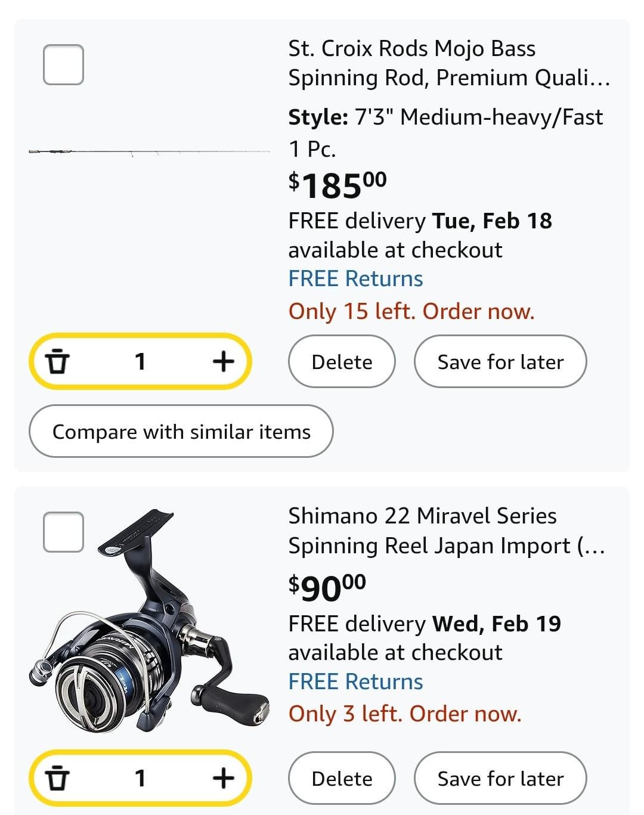
Task: Click trash icon for St. Croix rod quantity
Action: pos(57,361)
